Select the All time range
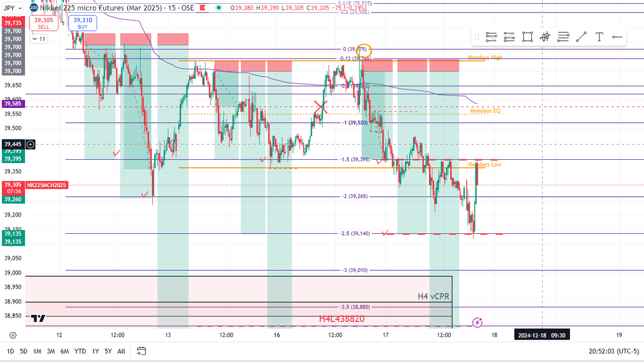The height and width of the screenshot is (362, 644). [x=121, y=351]
